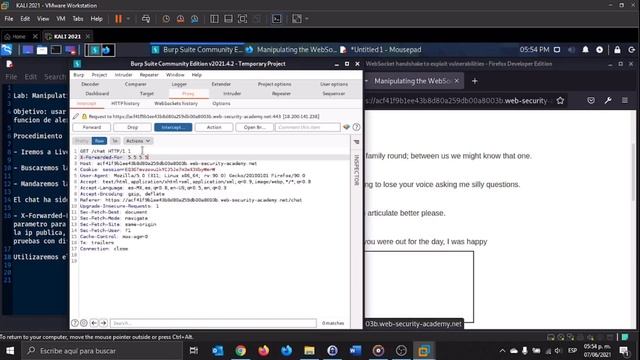The image size is (640, 360).
Task: Switch to the HTTP history sub-tab
Action: (125, 104)
